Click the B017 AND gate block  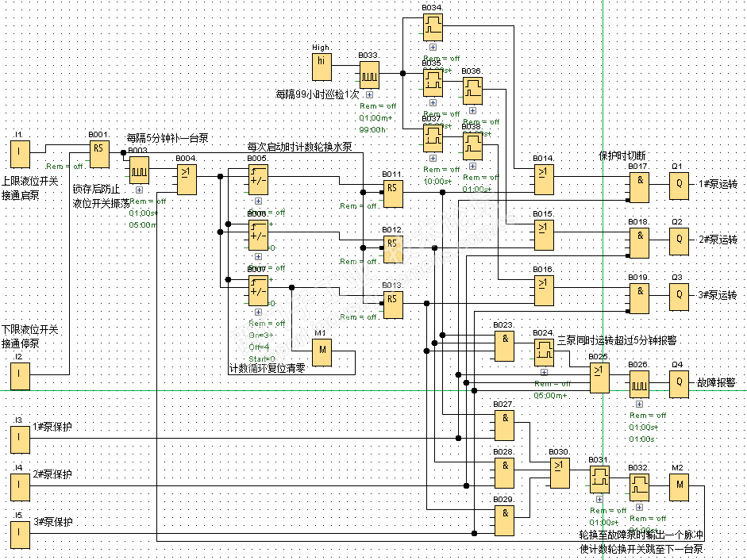pyautogui.click(x=639, y=187)
